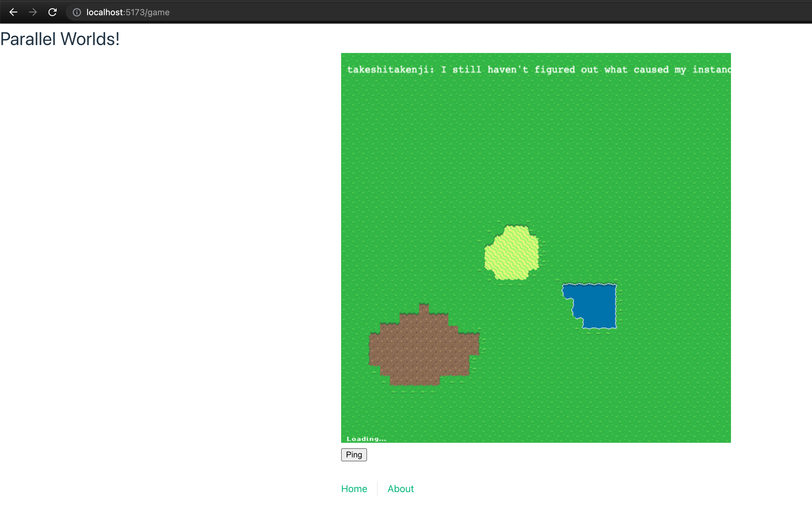
Task: Click the browser forward arrow
Action: point(33,12)
